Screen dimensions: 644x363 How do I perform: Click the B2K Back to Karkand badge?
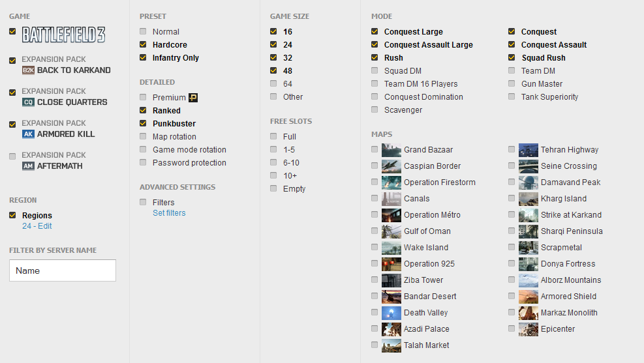click(x=28, y=70)
